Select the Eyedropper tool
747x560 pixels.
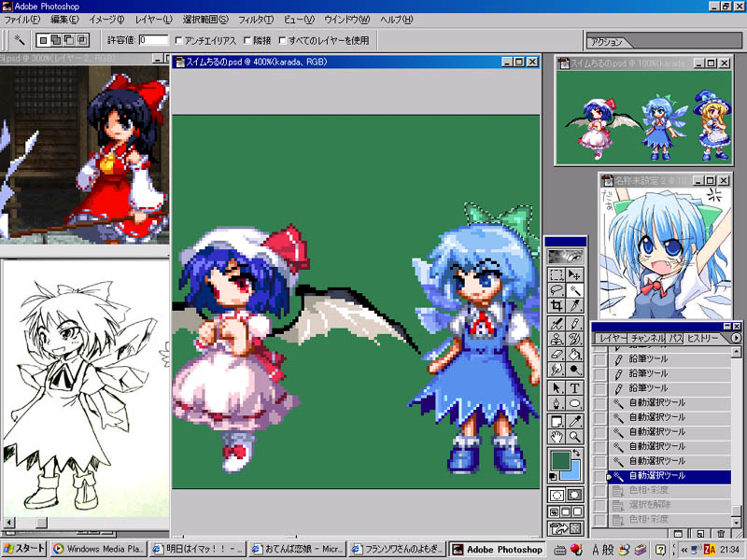(x=574, y=422)
